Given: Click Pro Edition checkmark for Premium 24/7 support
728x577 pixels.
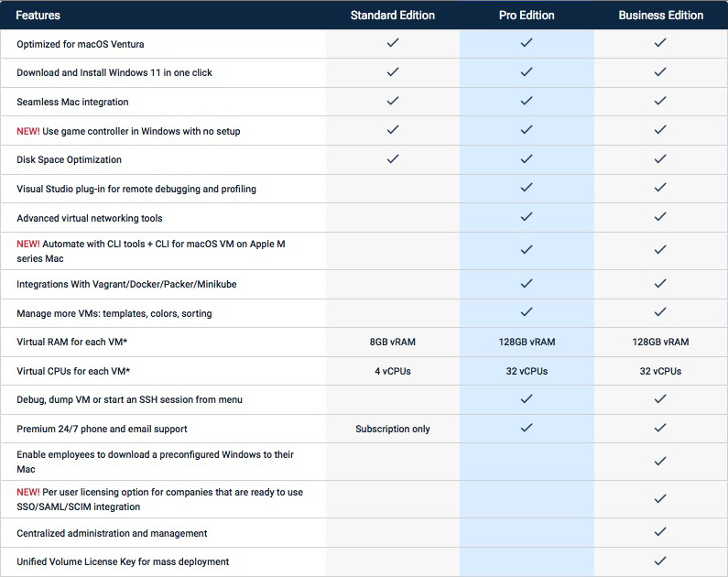Looking at the screenshot, I should coord(527,428).
